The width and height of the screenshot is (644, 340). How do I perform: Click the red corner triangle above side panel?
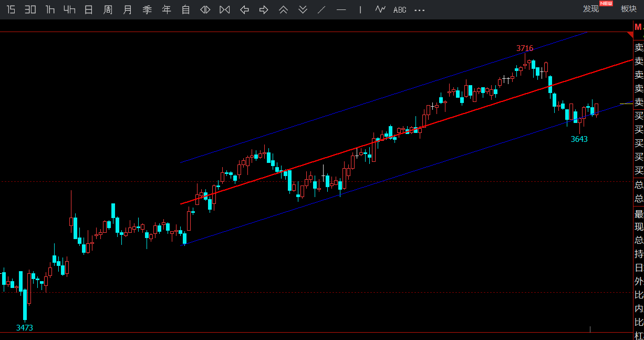pos(630,35)
